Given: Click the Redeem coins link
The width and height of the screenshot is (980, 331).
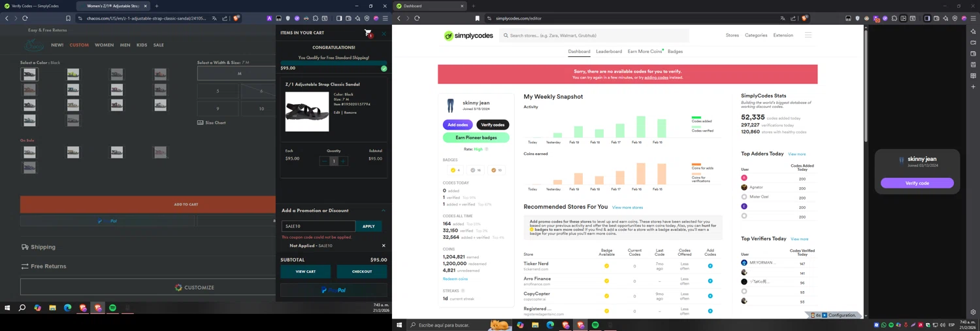Looking at the screenshot, I should [x=455, y=279].
